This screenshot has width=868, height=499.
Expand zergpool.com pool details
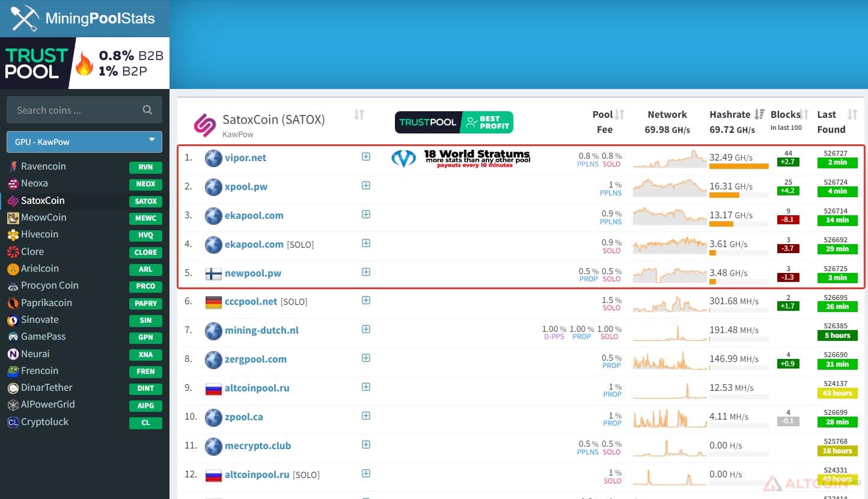(365, 358)
